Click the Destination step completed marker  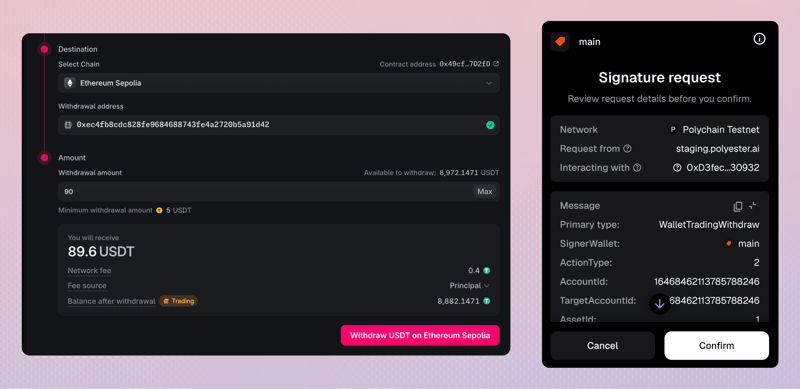[44, 49]
